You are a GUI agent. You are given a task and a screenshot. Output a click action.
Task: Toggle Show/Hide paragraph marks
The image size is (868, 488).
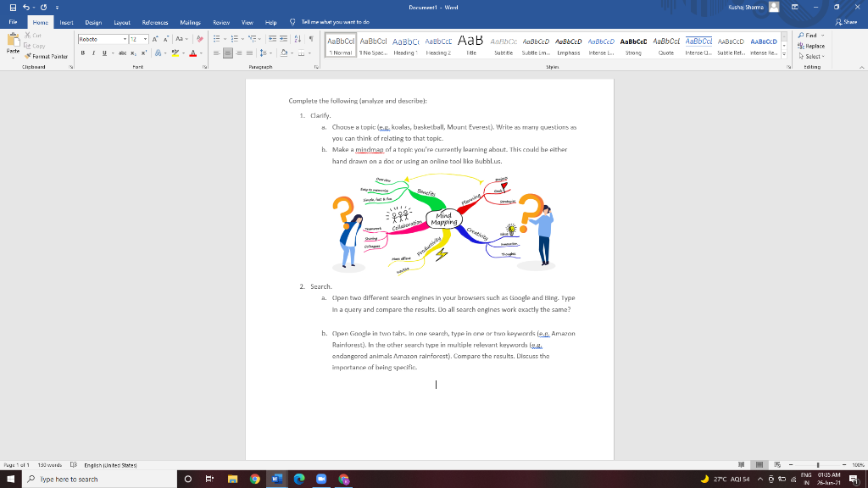(311, 38)
